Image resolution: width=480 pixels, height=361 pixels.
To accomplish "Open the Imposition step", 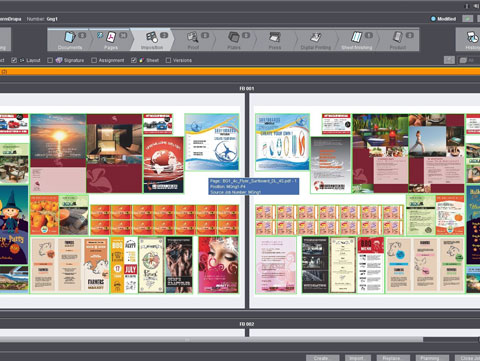I will point(152,40).
